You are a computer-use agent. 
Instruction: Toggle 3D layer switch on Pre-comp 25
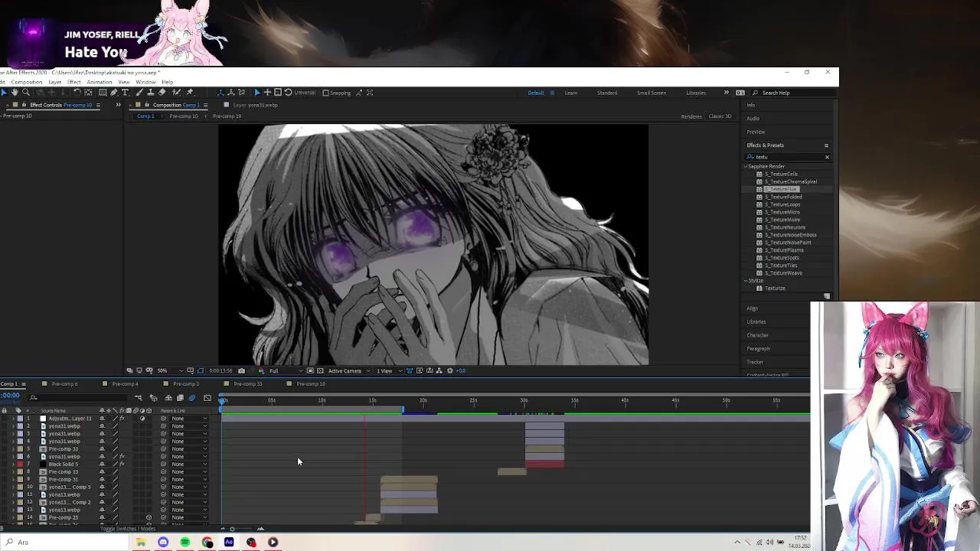[149, 517]
